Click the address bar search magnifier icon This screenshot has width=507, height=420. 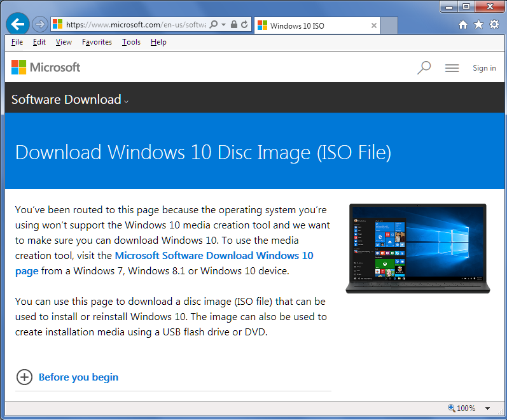tap(214, 24)
